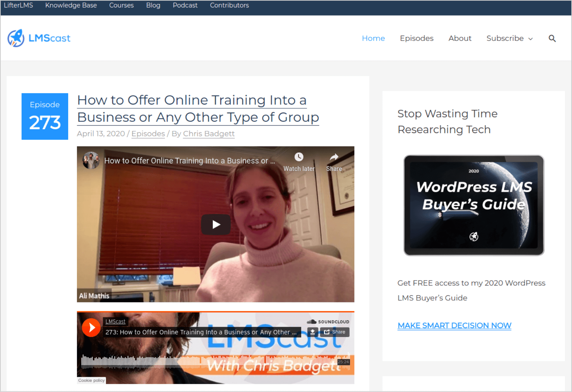Play the YouTube video
This screenshot has width=572, height=392.
pyautogui.click(x=216, y=224)
